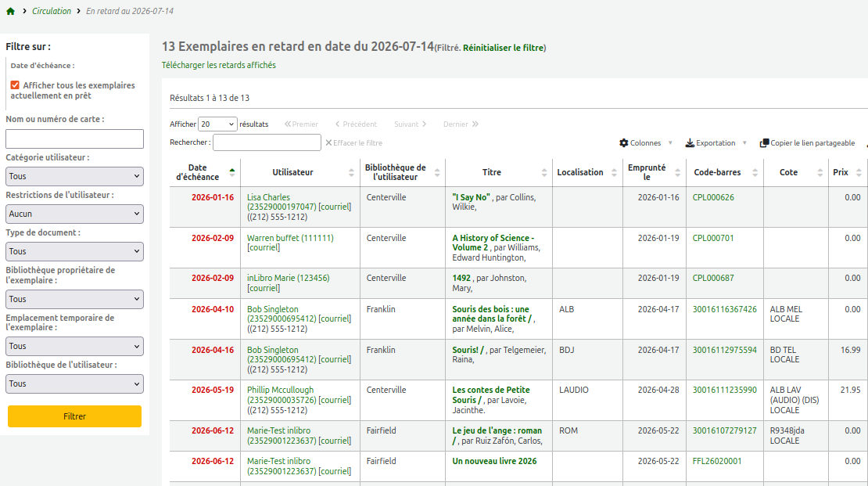Click the X icon beside Effacer le filtre
This screenshot has width=868, height=486.
(x=328, y=143)
